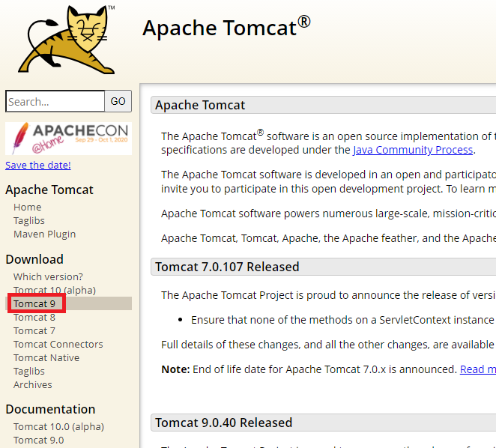Screen dimensions: 496x448
Task: Open the Maven Plugin link
Action: click(45, 234)
